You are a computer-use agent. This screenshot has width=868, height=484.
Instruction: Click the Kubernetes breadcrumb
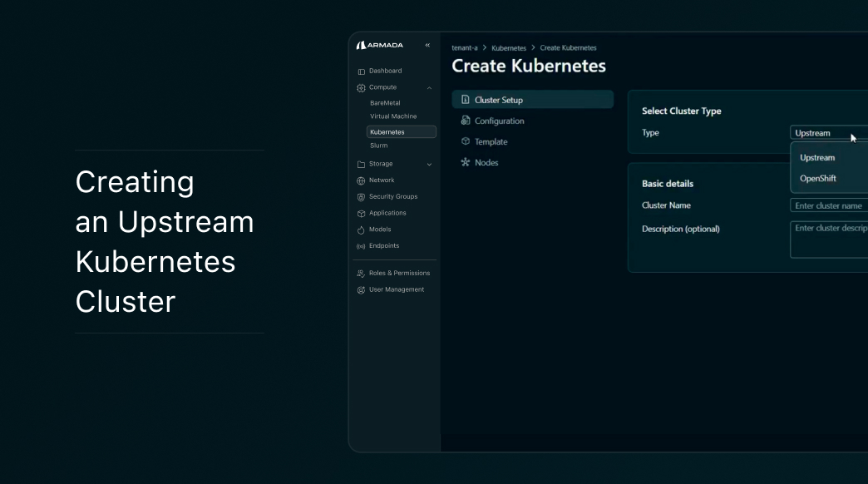click(x=509, y=48)
